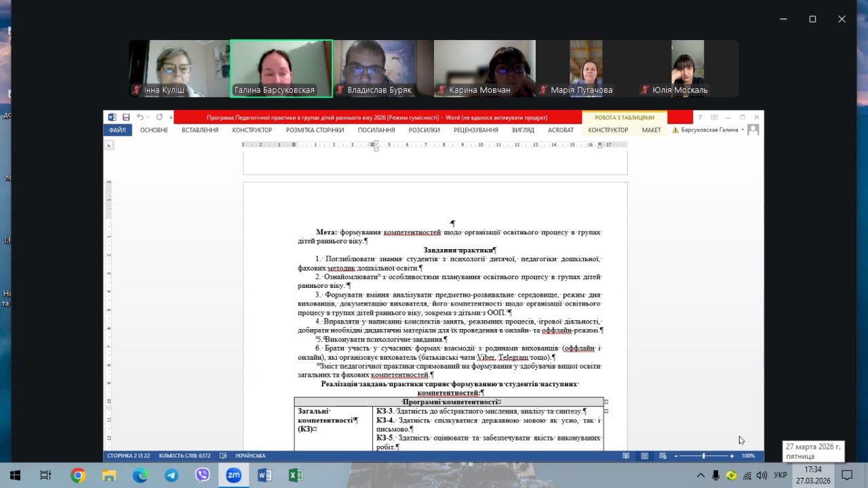Image resolution: width=868 pixels, height=488 pixels.
Task: Open the Zoom app from the taskbar
Action: pos(233,476)
